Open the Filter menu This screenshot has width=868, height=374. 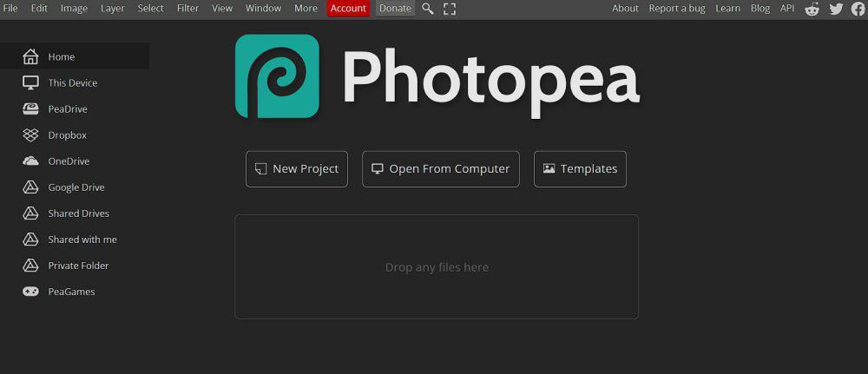[x=187, y=9]
